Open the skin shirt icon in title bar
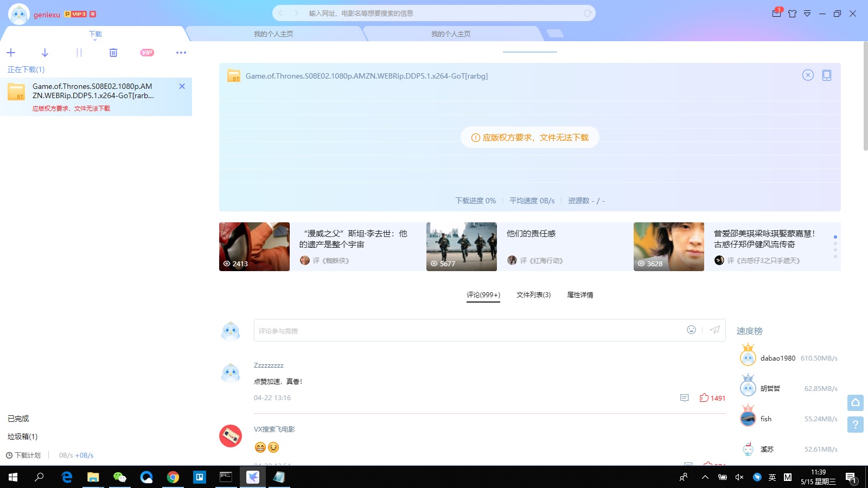Image resolution: width=868 pixels, height=488 pixels. click(x=793, y=14)
